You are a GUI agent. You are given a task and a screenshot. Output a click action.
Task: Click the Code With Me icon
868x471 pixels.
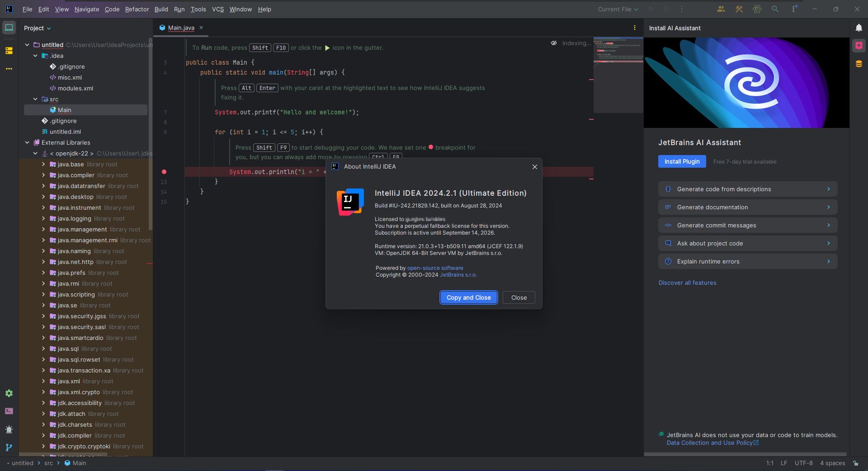pos(721,9)
